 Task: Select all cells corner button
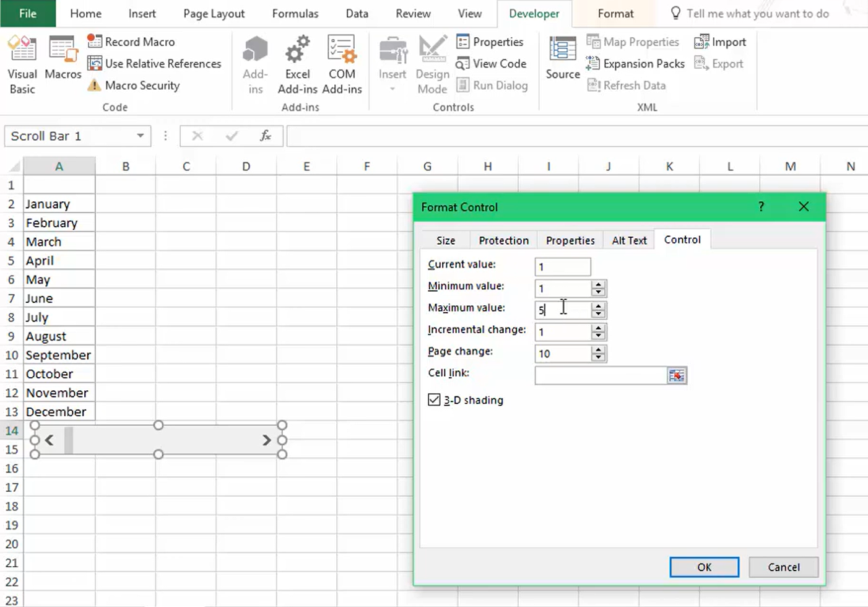pos(14,166)
